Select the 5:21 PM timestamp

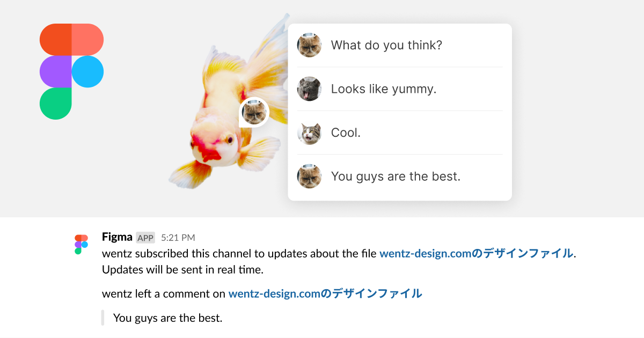179,237
